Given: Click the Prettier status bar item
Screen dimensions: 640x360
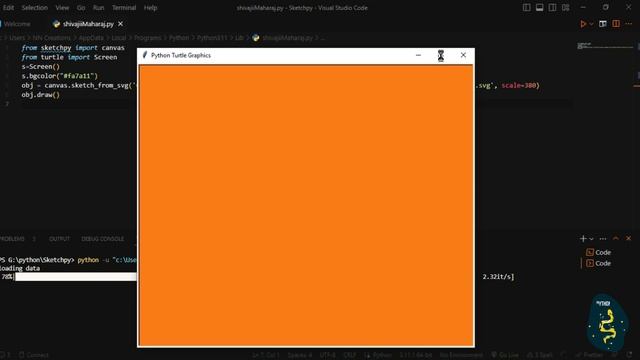Looking at the screenshot, I should (x=589, y=355).
